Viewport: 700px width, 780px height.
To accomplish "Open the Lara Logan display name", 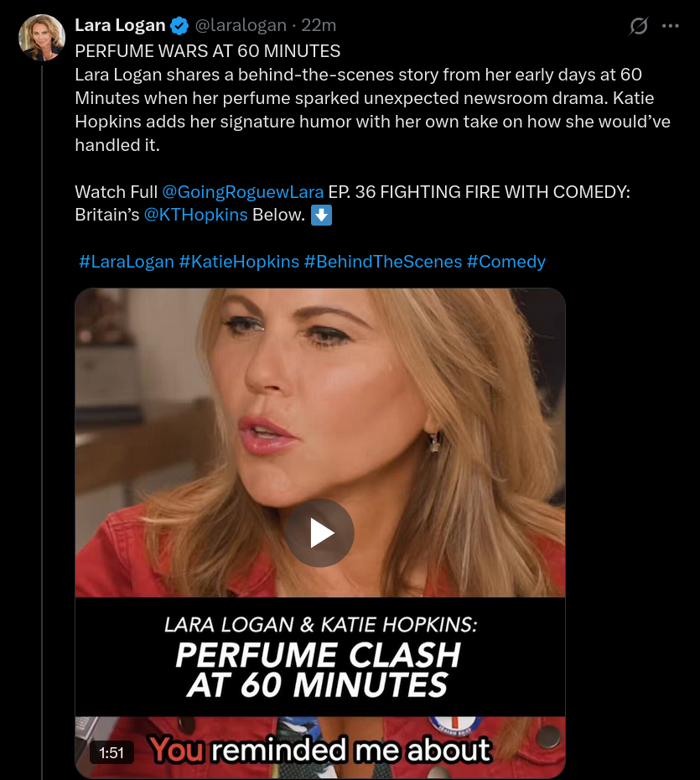I will 120,25.
